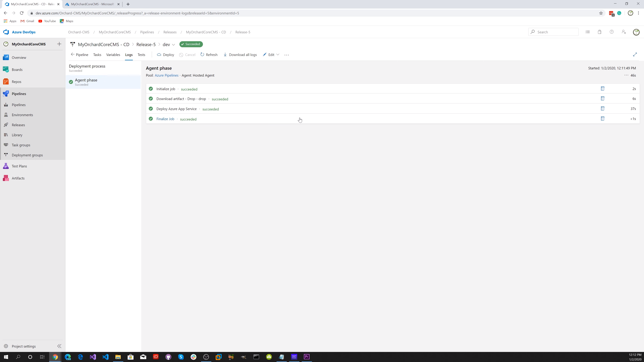Open the Azure DevOps home logo

[19, 32]
